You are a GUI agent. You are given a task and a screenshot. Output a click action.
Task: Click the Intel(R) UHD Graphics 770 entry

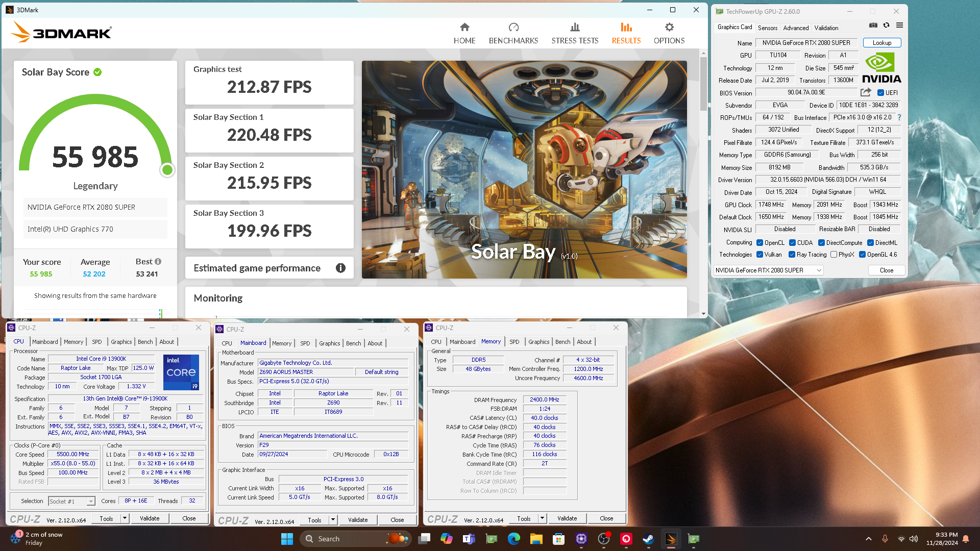[x=95, y=229]
